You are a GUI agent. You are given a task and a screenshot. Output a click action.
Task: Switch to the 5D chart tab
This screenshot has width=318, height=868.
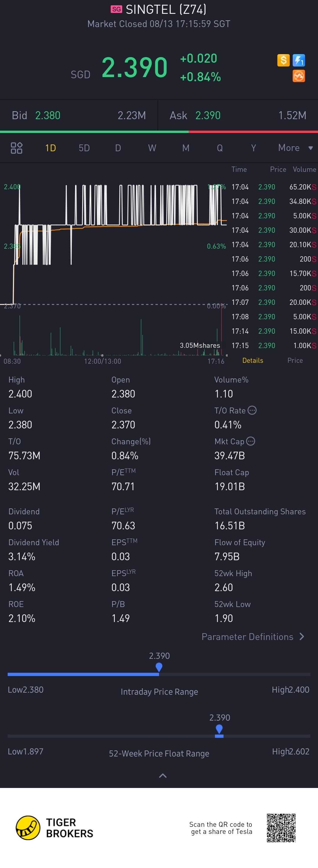84,148
